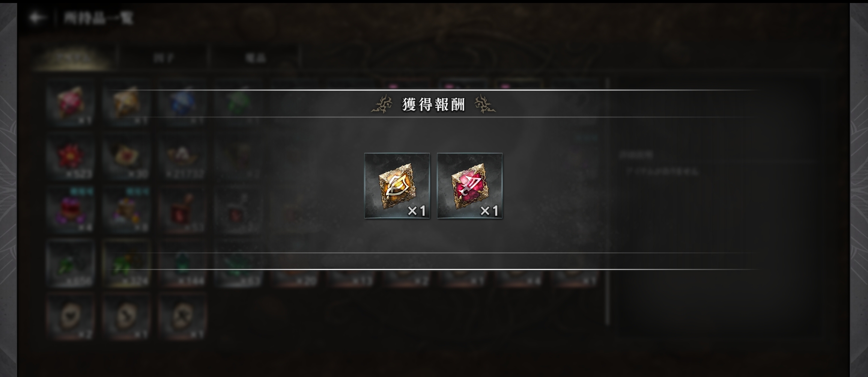Tap the red sword reward item
The image size is (868, 377).
pos(470,185)
